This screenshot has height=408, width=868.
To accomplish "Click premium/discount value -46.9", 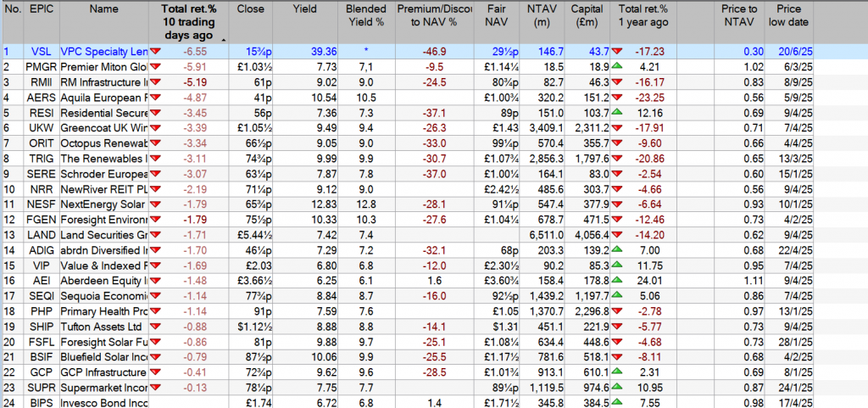I will tap(435, 52).
